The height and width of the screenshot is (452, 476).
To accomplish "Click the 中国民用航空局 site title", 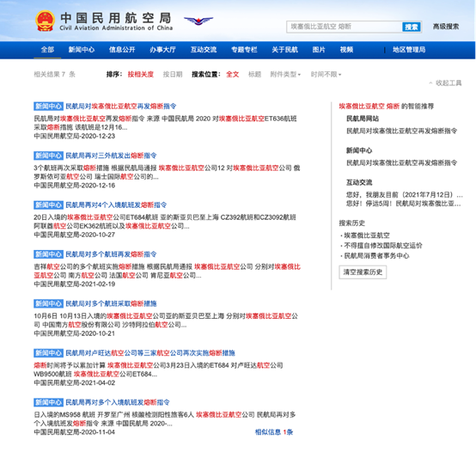I will [x=116, y=18].
